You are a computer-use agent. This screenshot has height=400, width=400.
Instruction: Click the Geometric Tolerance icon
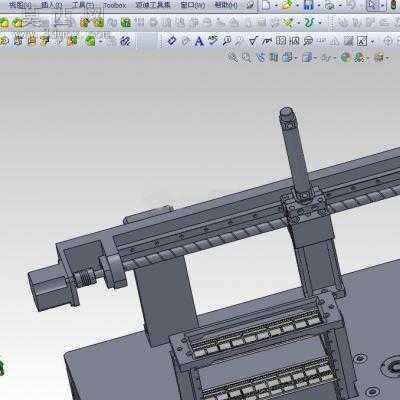pyautogui.click(x=281, y=41)
